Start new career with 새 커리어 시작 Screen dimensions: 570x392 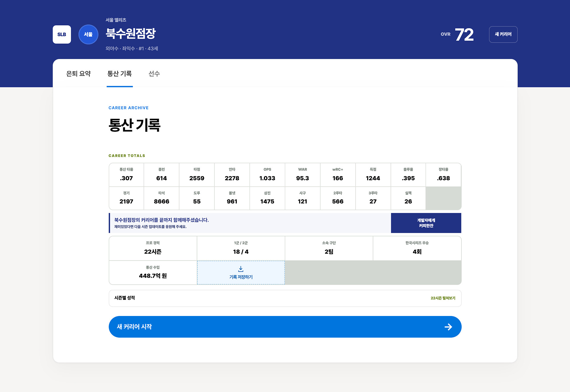[x=285, y=327]
